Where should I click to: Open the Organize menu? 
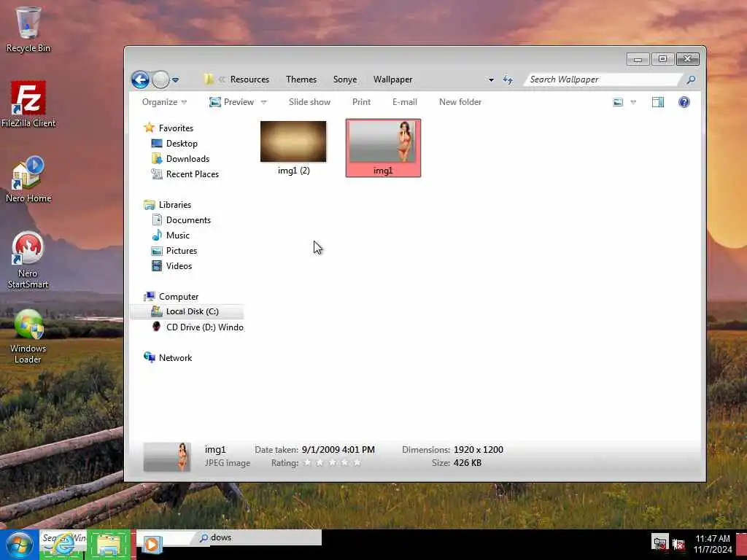[164, 102]
